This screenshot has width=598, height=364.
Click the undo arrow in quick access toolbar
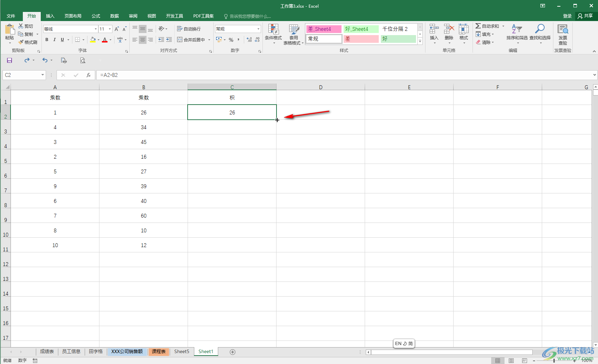click(x=45, y=60)
